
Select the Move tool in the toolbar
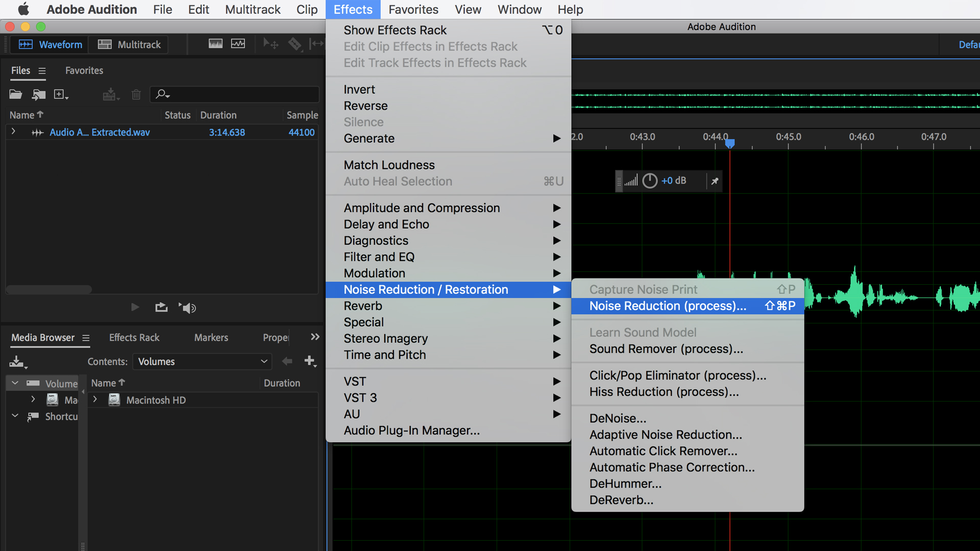pyautogui.click(x=270, y=44)
